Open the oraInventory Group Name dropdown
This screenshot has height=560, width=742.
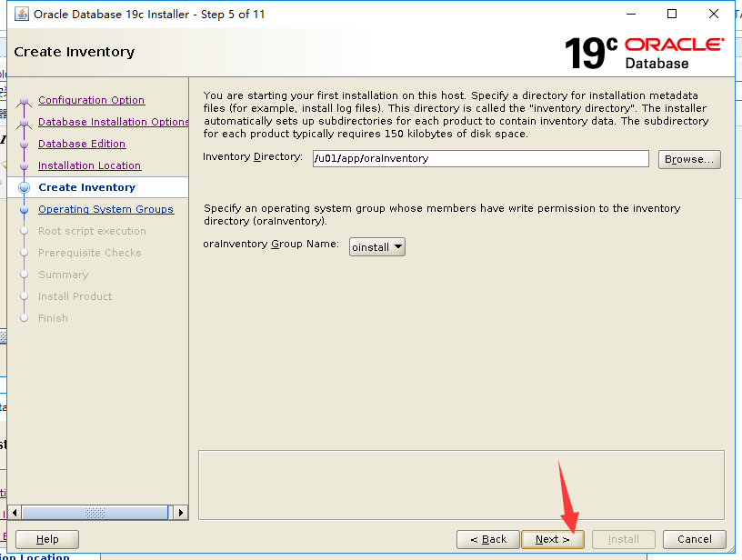pyautogui.click(x=377, y=247)
